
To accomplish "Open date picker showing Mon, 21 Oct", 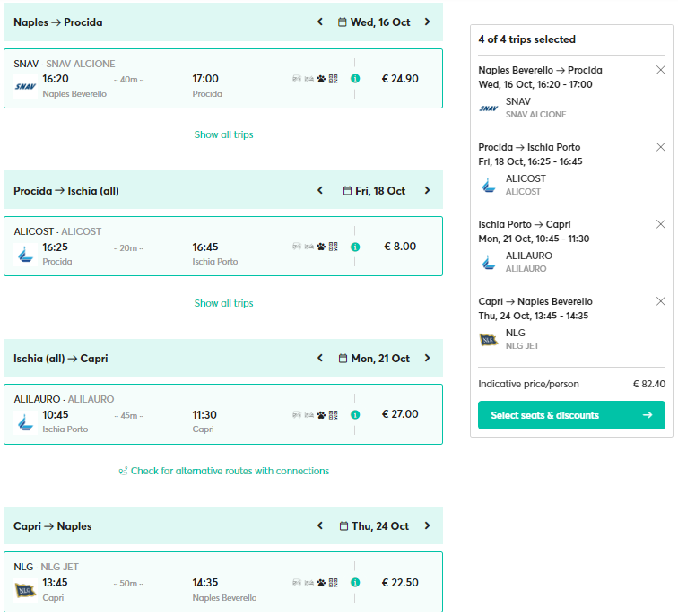I will [374, 359].
